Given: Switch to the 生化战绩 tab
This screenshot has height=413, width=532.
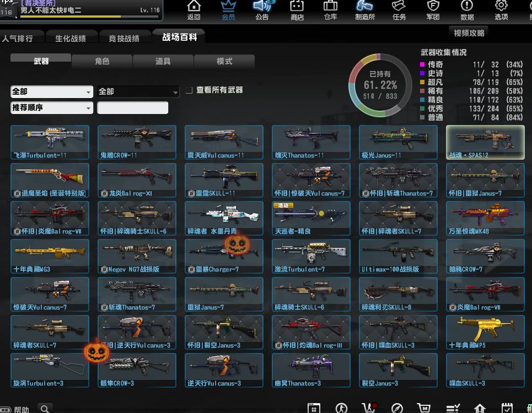Looking at the screenshot, I should pos(71,37).
